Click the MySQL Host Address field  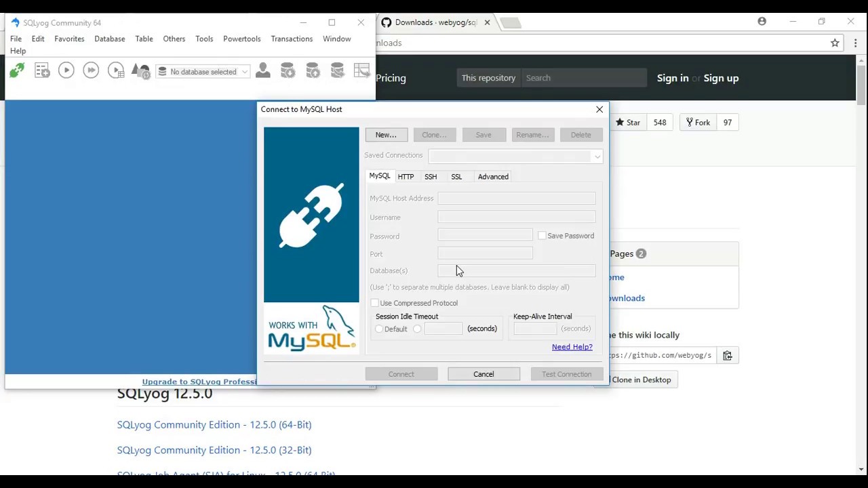pyautogui.click(x=517, y=199)
